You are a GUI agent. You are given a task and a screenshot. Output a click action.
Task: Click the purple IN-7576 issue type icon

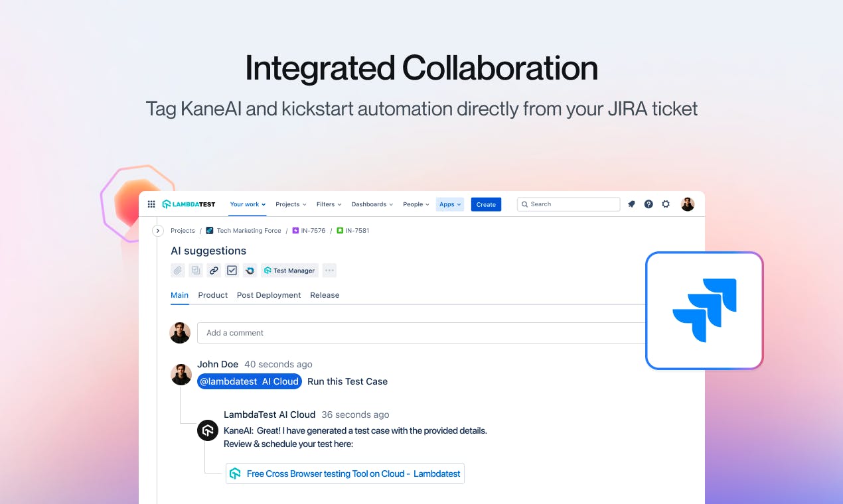(295, 231)
